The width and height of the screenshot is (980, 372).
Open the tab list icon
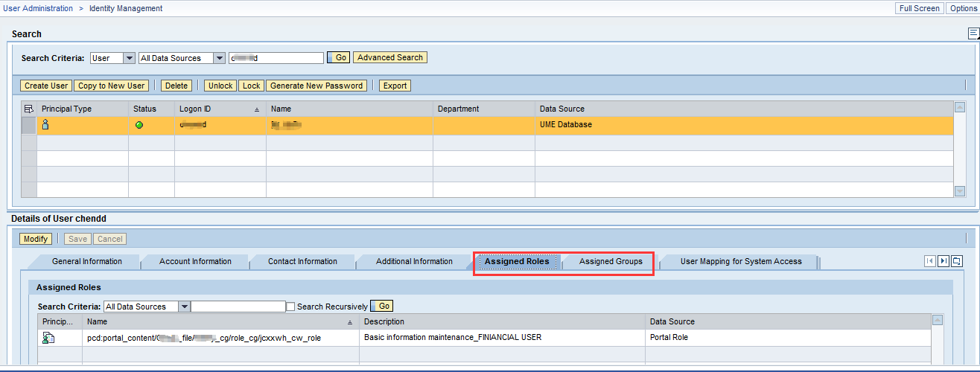957,261
